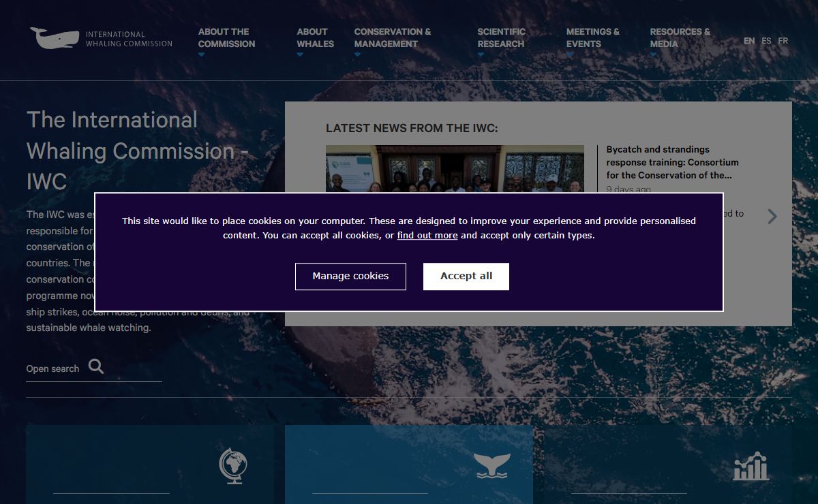The height and width of the screenshot is (504, 818).
Task: Open About the Commission menu
Action: [226, 37]
